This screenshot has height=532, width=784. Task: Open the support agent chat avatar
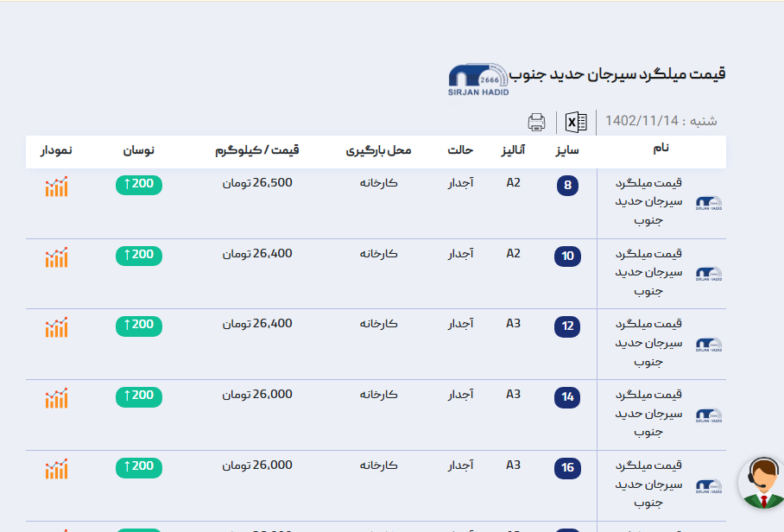tap(762, 481)
